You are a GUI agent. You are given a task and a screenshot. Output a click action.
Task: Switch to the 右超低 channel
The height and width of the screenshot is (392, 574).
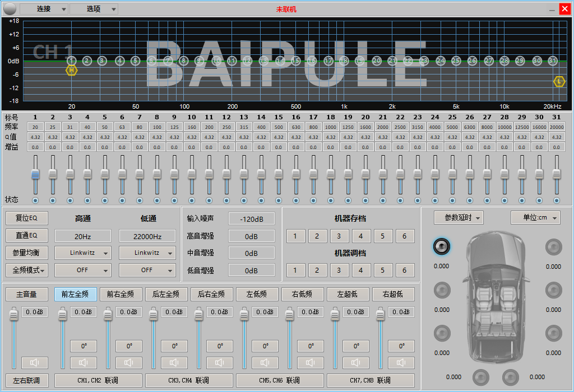click(393, 295)
